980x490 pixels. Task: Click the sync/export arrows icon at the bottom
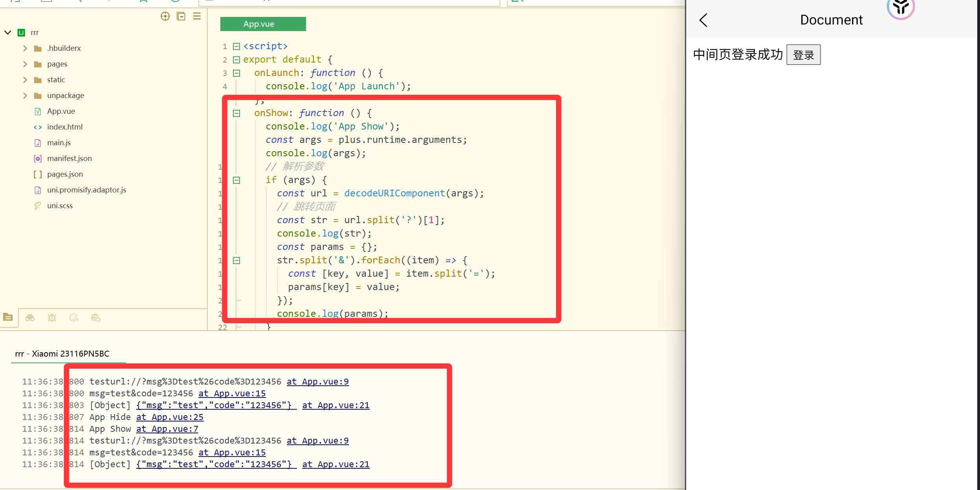pos(74,318)
